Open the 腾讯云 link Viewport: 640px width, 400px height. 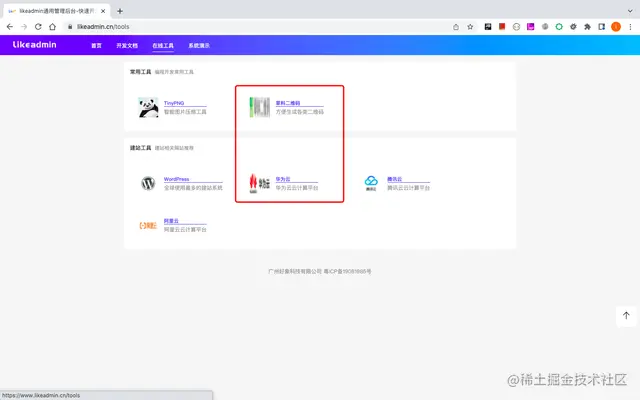(395, 179)
